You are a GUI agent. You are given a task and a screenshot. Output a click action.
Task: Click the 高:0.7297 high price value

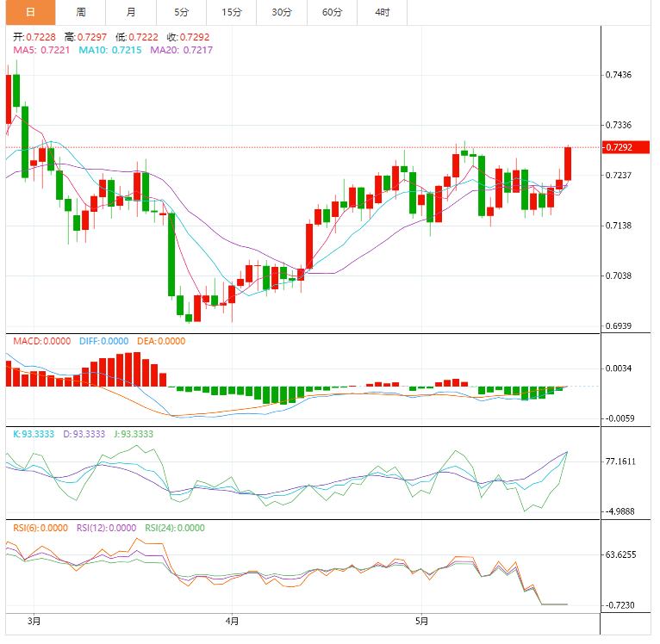pos(85,37)
